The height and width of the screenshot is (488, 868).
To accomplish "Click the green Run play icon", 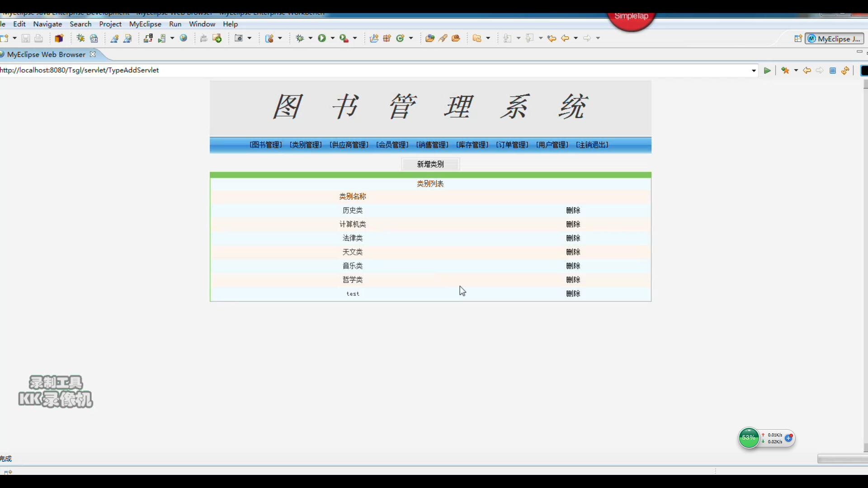I will click(322, 38).
